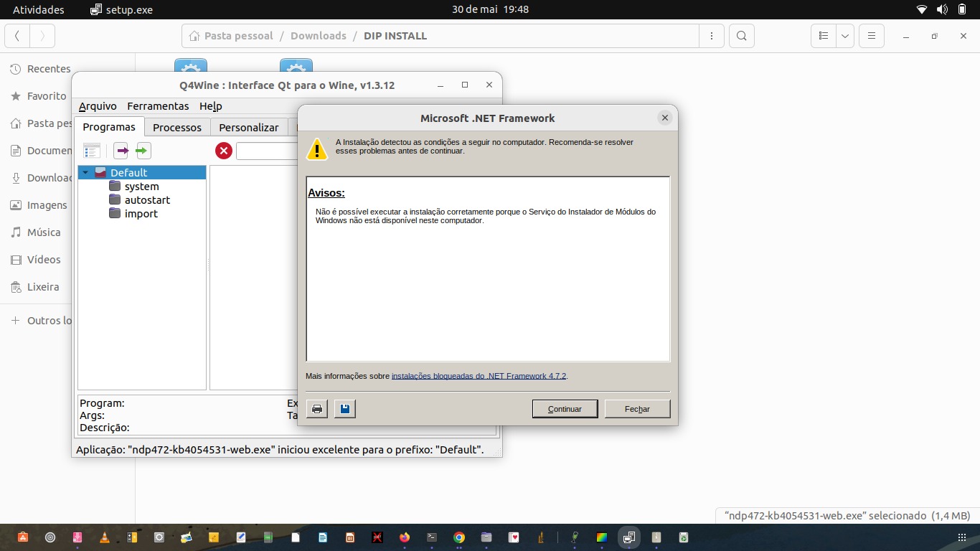Switch to the Personalizar tab
The height and width of the screenshot is (551, 980).
(x=248, y=128)
